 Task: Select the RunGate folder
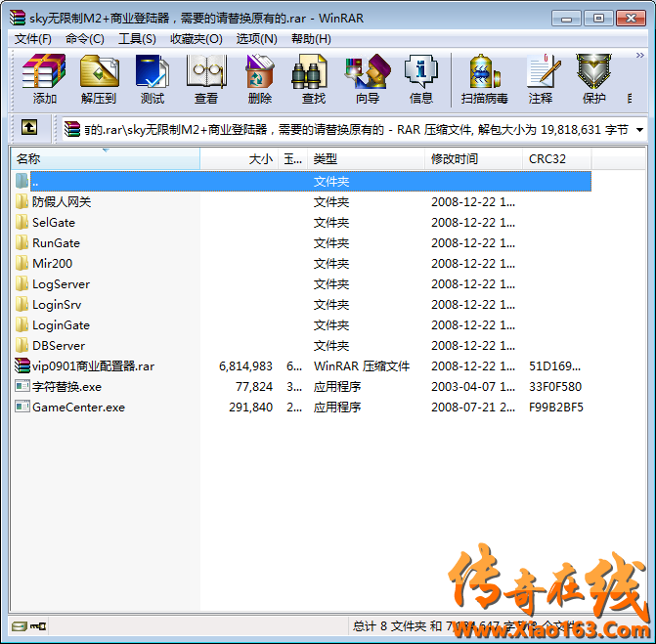point(56,243)
